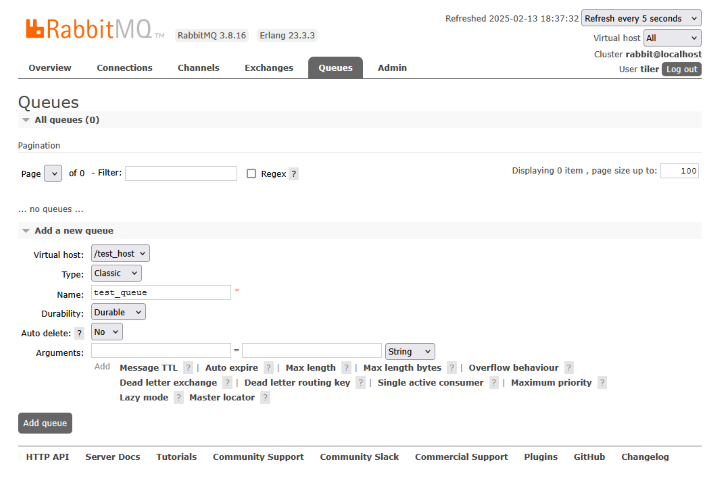
Task: Open the queue Type Classic dropdown
Action: [116, 273]
